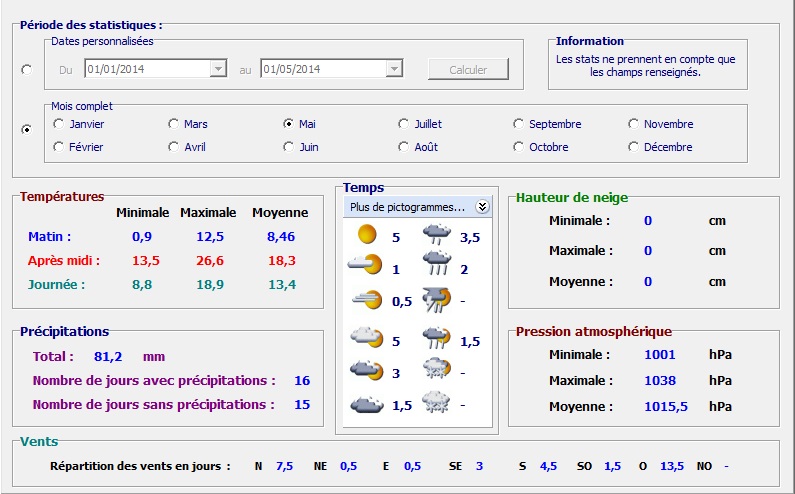Image resolution: width=795 pixels, height=494 pixels.
Task: Click the day mean temperature 13,4
Action: pos(282,285)
